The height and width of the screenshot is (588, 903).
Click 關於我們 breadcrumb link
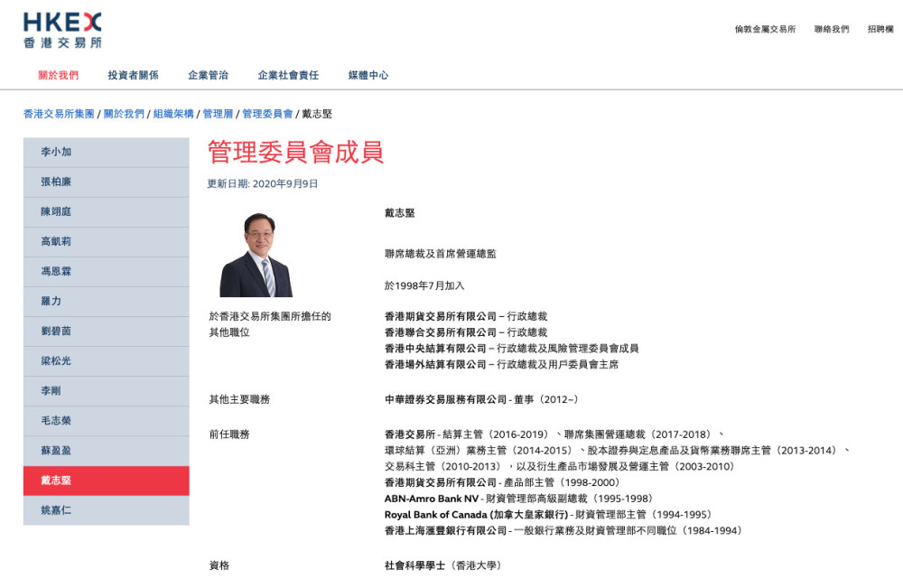coord(124,114)
